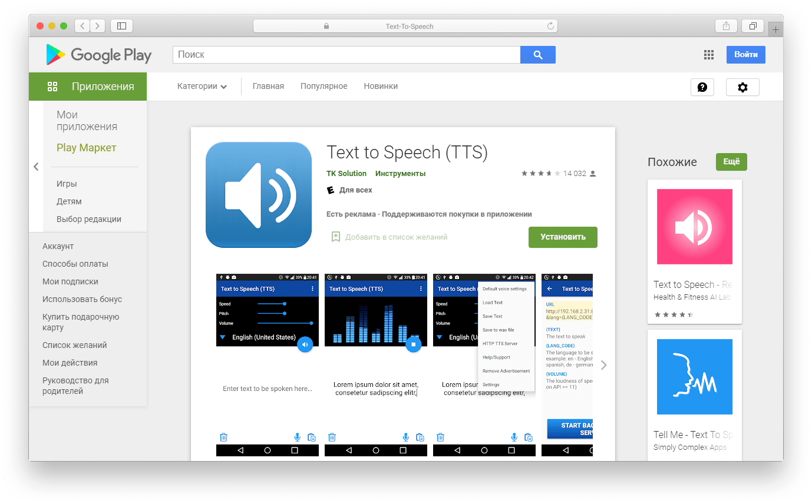
Task: Expand the Категории dropdown
Action: tap(202, 87)
